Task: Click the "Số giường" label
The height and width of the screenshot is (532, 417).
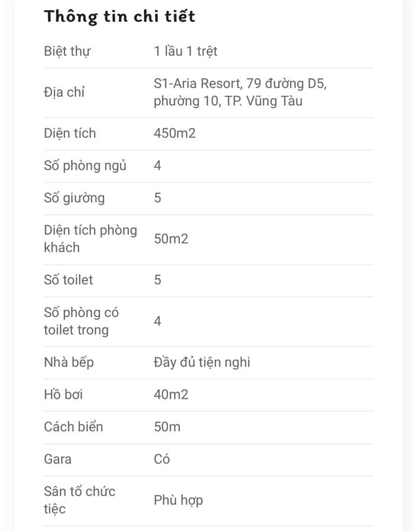Action: coord(74,197)
